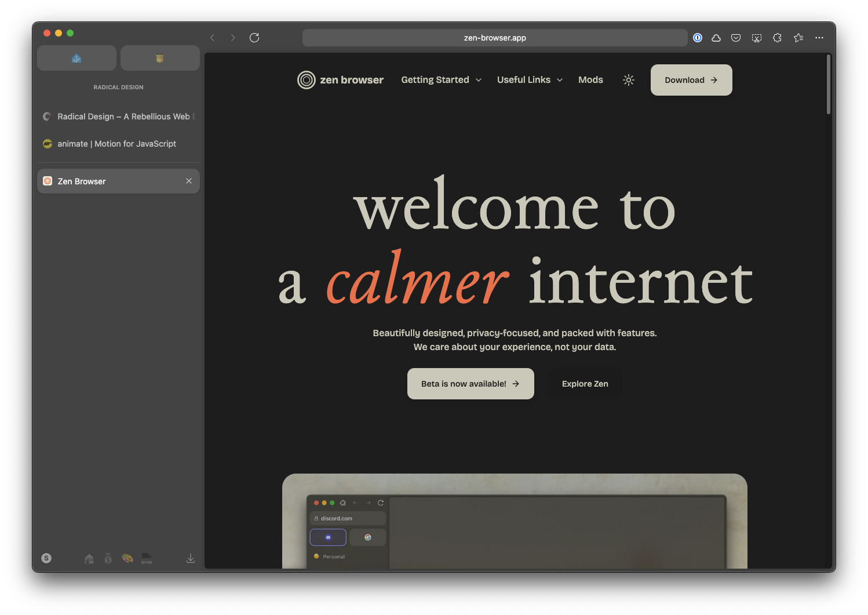Take a screenshot with scissors icon
868x615 pixels.
[x=757, y=38]
